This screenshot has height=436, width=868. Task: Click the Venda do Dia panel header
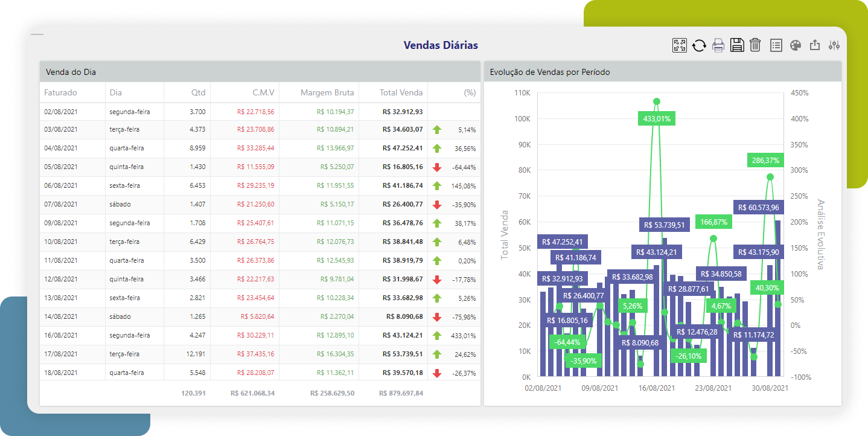[71, 72]
